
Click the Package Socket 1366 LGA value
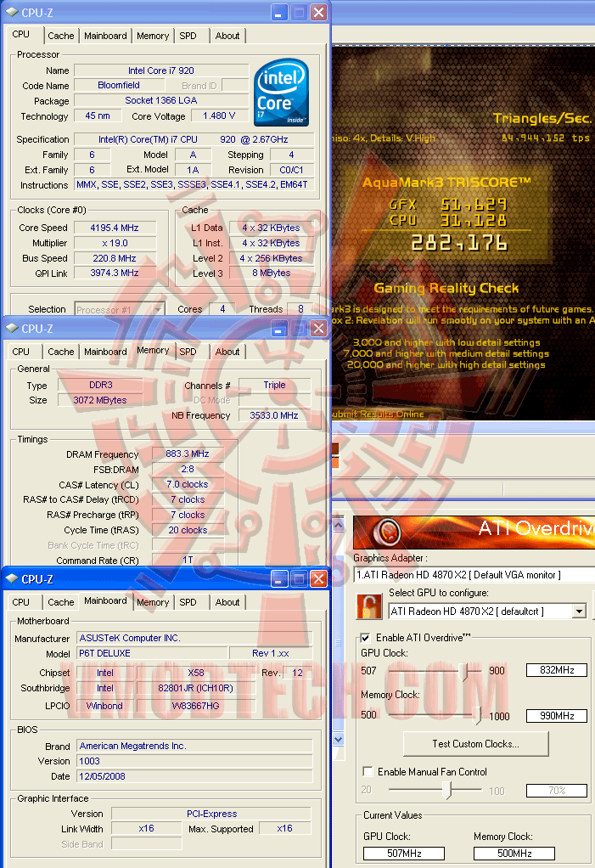coord(161,100)
